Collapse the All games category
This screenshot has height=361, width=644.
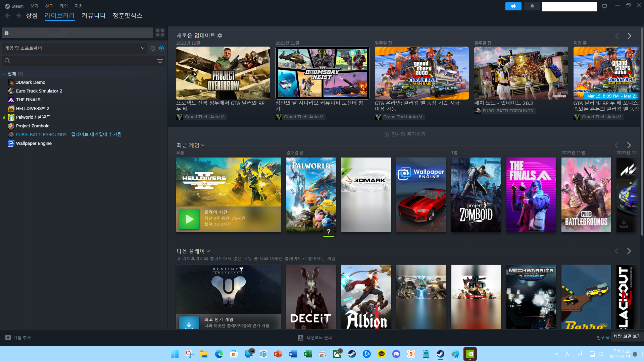click(x=4, y=74)
